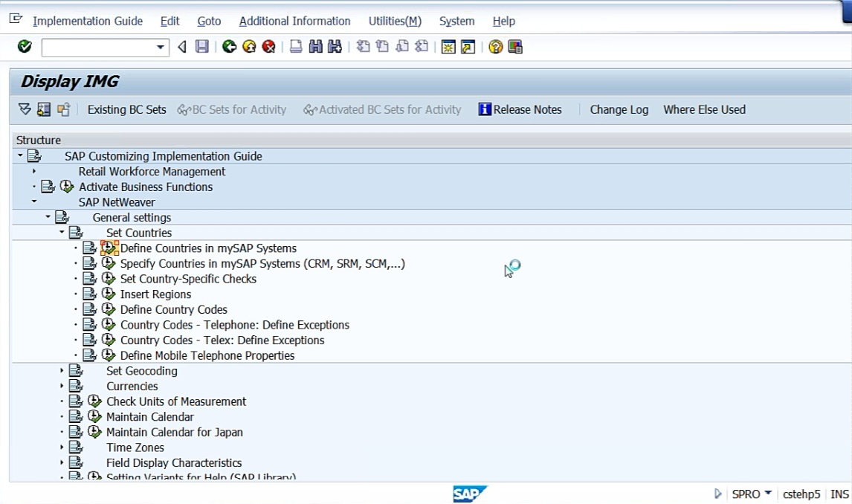Click the Expand All triangle icon in IMG toolbar

tap(25, 109)
